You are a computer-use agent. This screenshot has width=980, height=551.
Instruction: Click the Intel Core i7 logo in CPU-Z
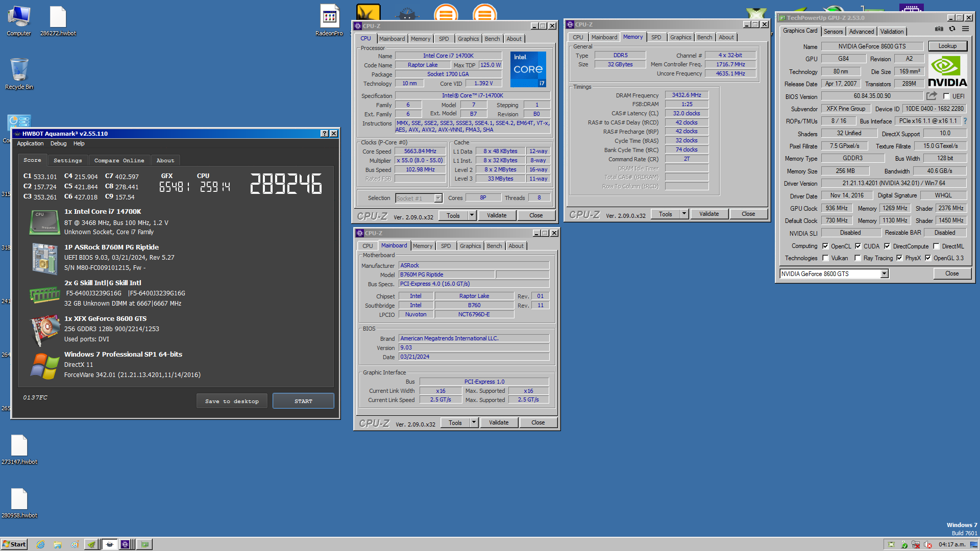(528, 69)
